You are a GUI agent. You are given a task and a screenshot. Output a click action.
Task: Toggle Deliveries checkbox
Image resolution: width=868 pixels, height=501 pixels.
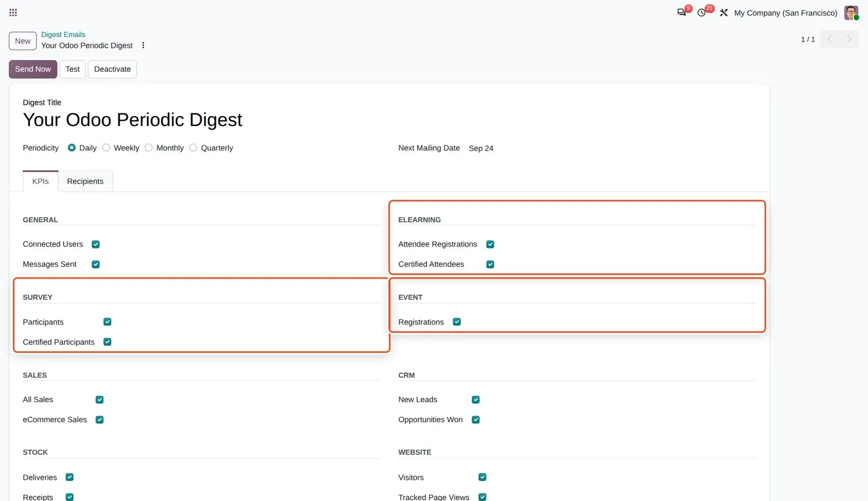point(69,477)
